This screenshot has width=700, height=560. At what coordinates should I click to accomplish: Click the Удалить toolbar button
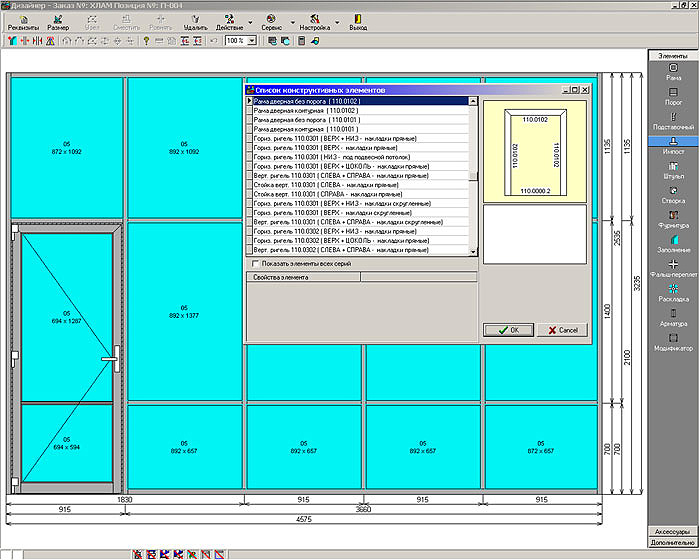[x=196, y=23]
